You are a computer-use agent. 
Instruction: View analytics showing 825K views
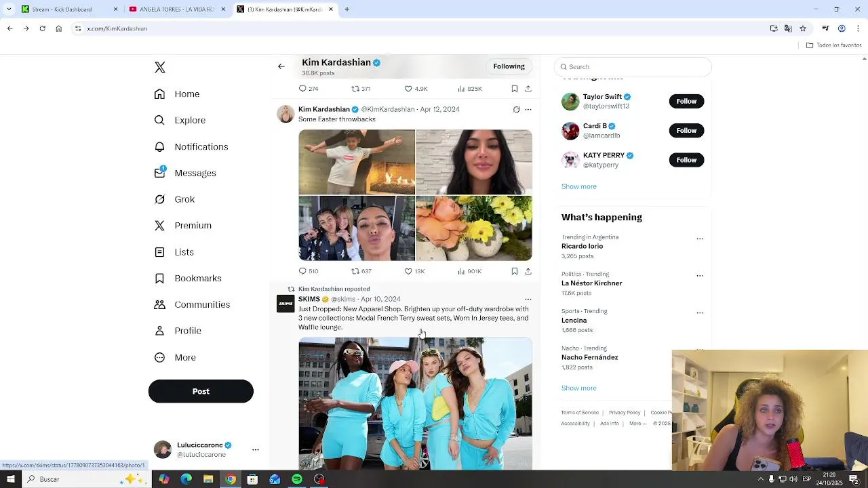pos(469,89)
